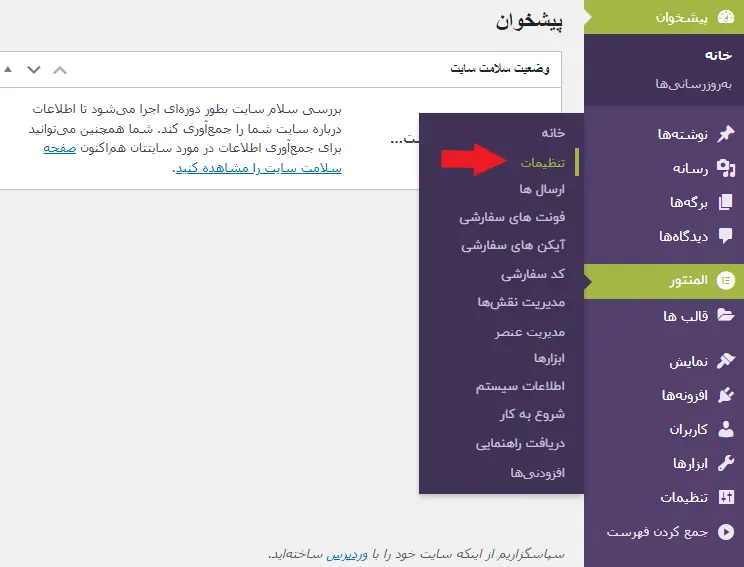The height and width of the screenshot is (567, 744).
Task: Select خانه in Elementor flyout submenu
Action: 553,133
